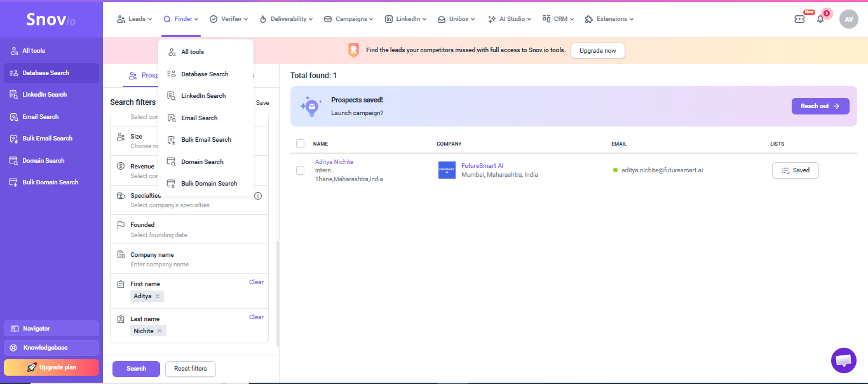Clear the Last name filter
Screen dimensions: 868x384
tap(256, 317)
